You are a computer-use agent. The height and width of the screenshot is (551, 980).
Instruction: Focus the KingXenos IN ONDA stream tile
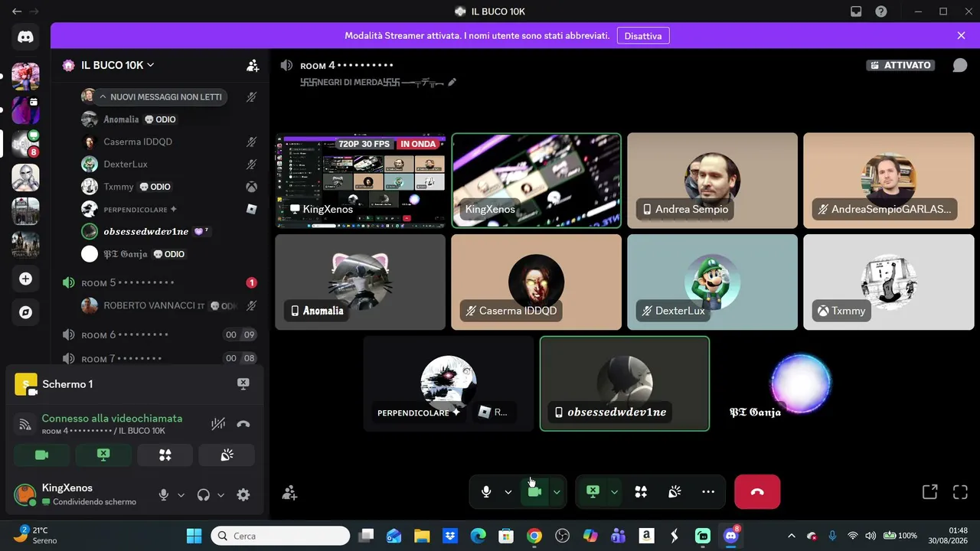point(360,181)
